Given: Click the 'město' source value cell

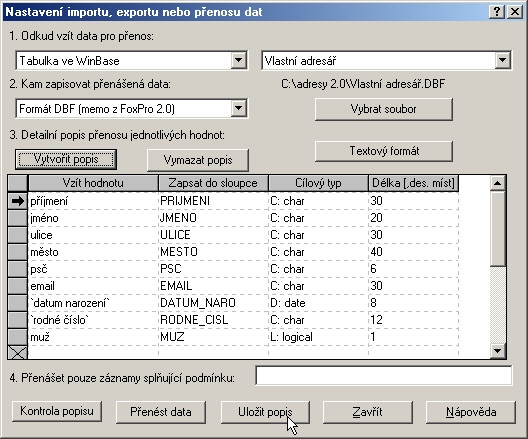Looking at the screenshot, I should click(x=93, y=252).
